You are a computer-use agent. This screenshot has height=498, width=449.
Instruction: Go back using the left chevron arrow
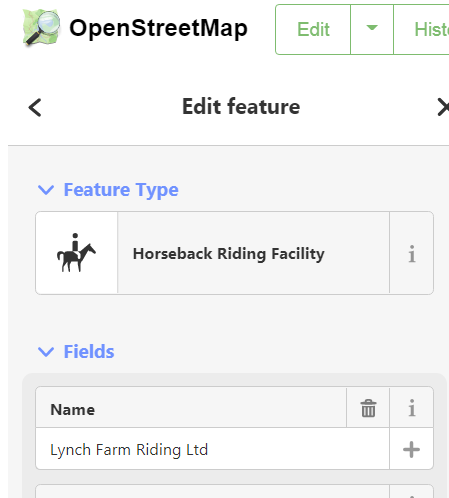(x=35, y=107)
